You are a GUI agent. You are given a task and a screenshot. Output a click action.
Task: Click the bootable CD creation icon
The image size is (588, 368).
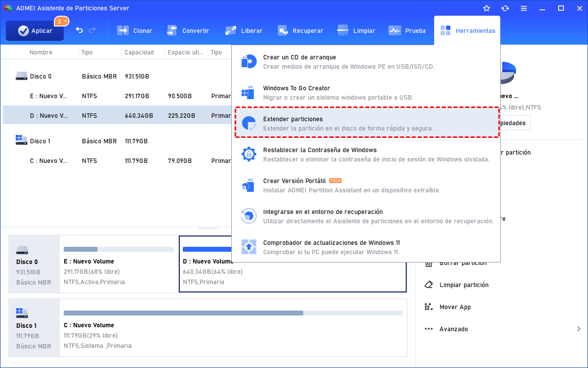tap(249, 62)
